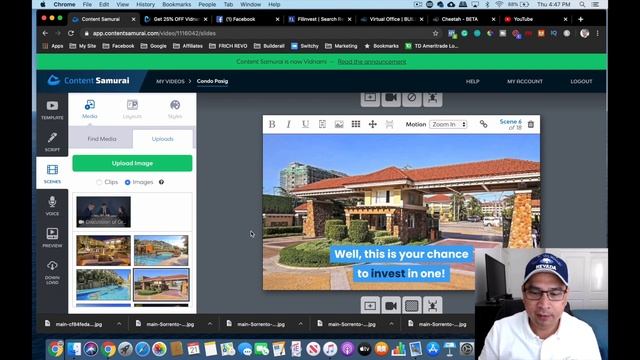The width and height of the screenshot is (640, 360).
Task: Expand options for main-cf84feda download
Action: [x=119, y=324]
